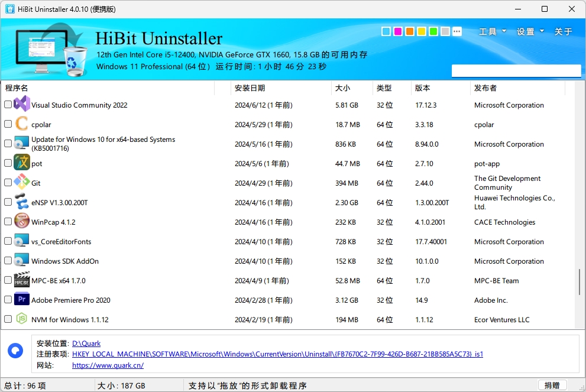This screenshot has height=392, width=586.
Task: Open the D:\Quark install location link
Action: click(x=86, y=343)
